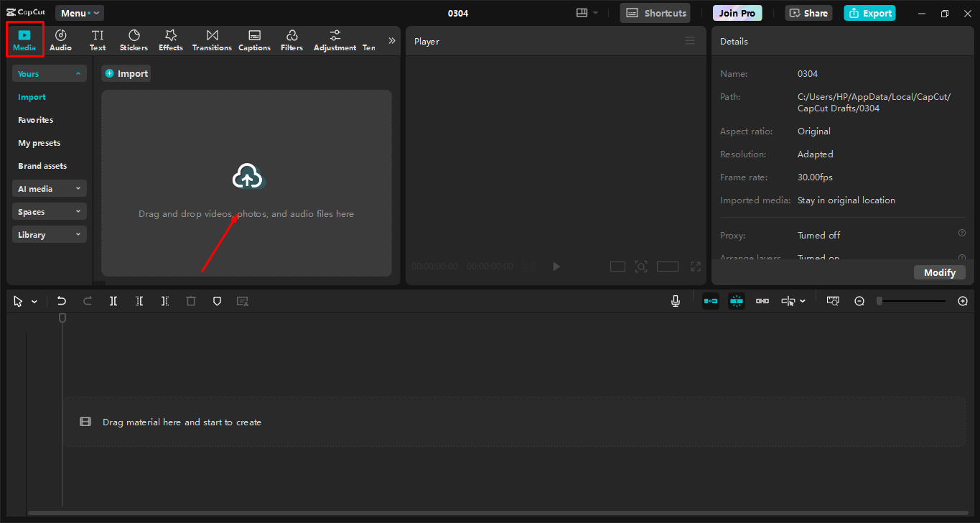980x523 pixels.
Task: Toggle linking of tracks
Action: [762, 301]
